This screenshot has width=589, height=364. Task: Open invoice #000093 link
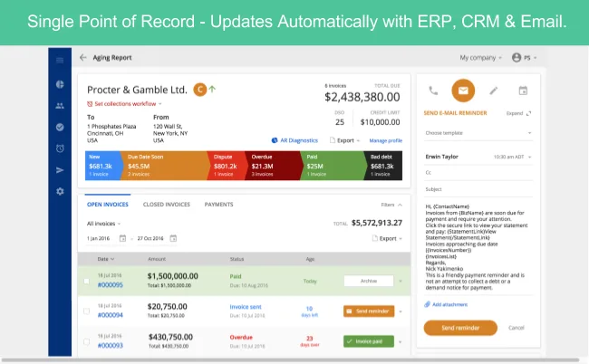point(110,345)
